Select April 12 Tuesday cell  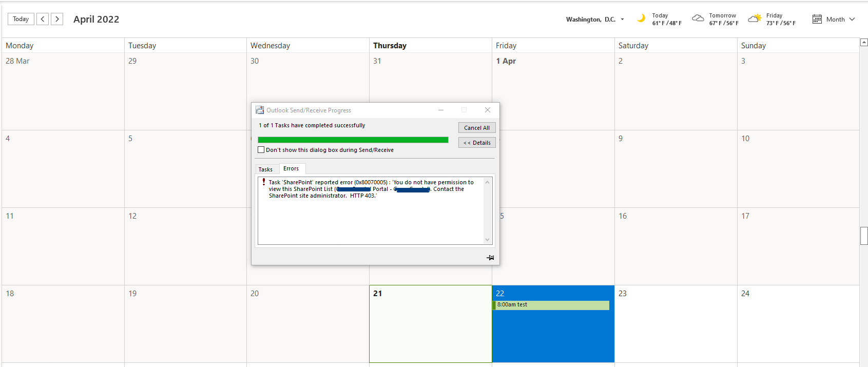[185, 246]
